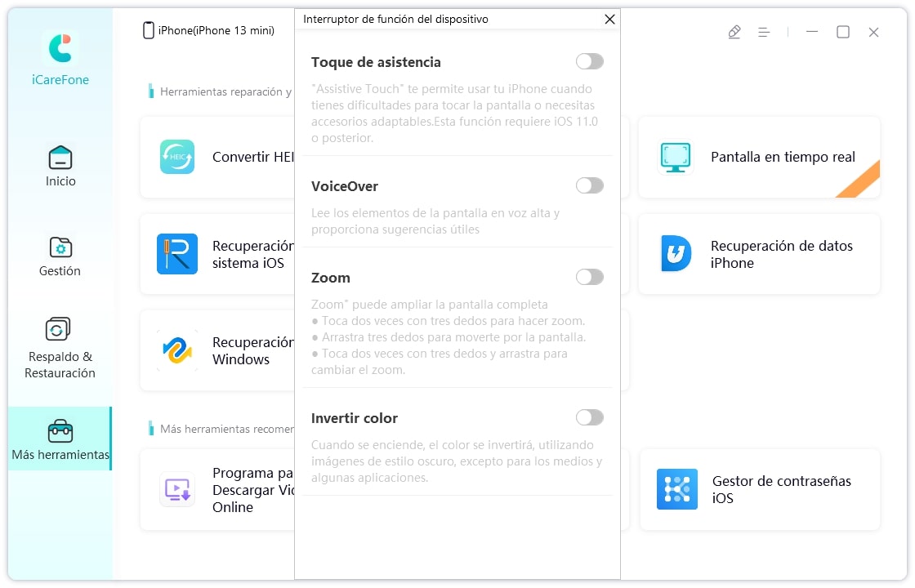Open the hamburger menu in title bar
Viewport: 915px width, 588px height.
(764, 32)
